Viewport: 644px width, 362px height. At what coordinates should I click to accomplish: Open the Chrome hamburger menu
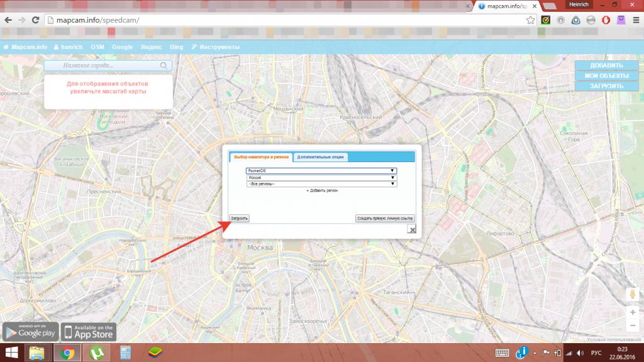(635, 19)
